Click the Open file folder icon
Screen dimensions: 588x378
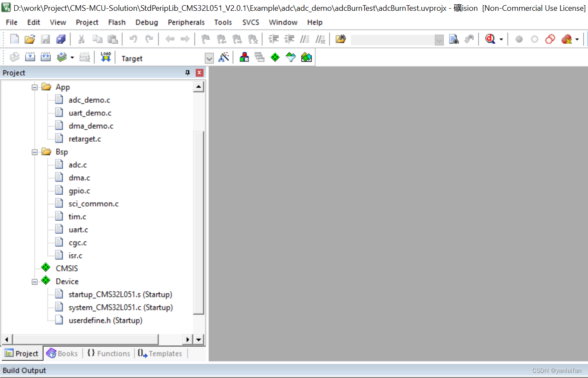[x=29, y=39]
